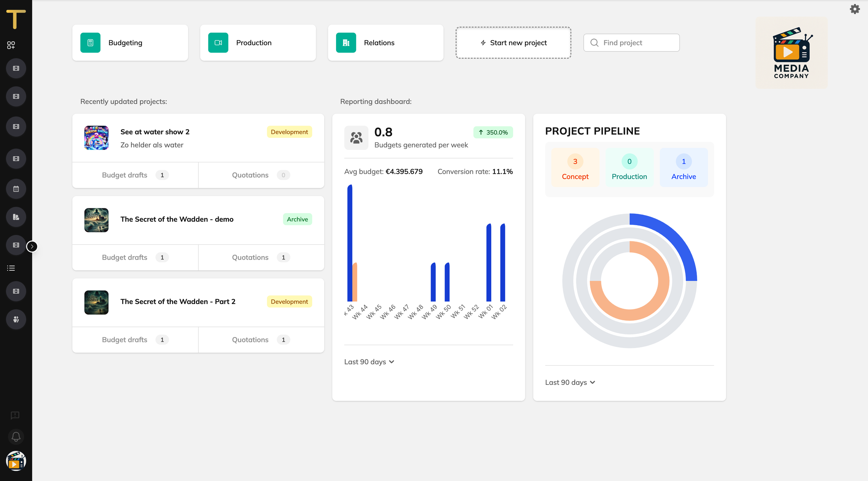This screenshot has height=481, width=868.
Task: Go to the Relations section
Action: click(385, 43)
